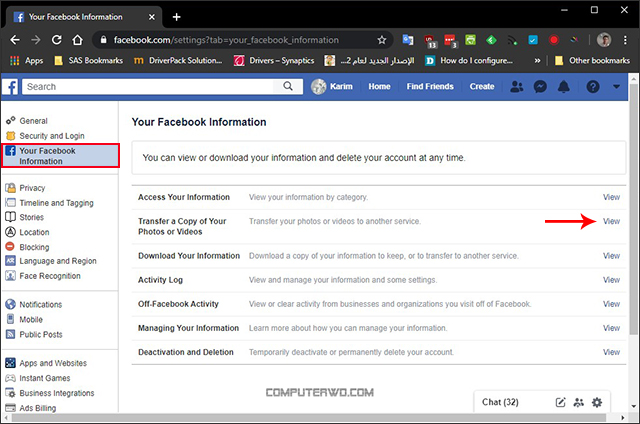Reload the page with the refresh icon
Viewport: 640px width, 424px height.
click(57, 40)
